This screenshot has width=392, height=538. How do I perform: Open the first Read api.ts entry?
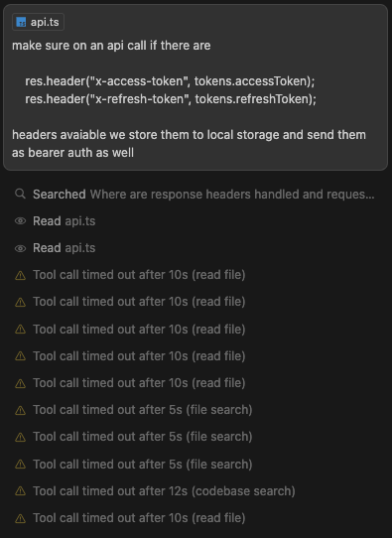point(65,221)
